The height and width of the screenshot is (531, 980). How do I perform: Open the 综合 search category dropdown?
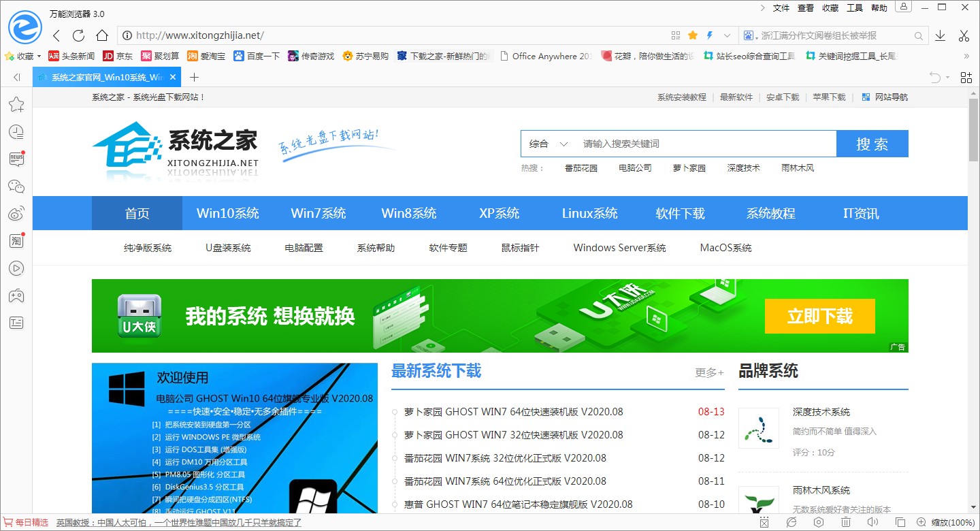click(547, 144)
